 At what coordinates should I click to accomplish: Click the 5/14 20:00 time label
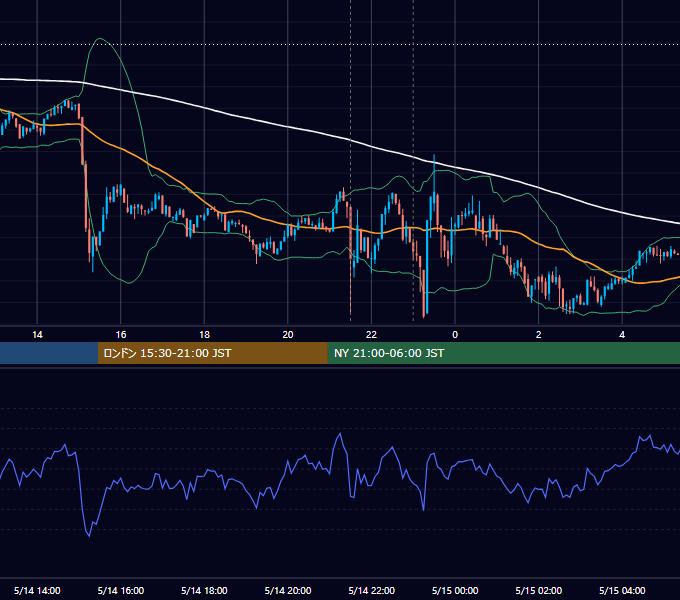click(288, 590)
